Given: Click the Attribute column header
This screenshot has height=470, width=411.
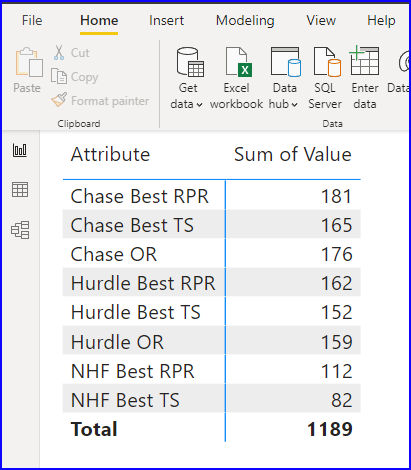Looking at the screenshot, I should click(110, 154).
